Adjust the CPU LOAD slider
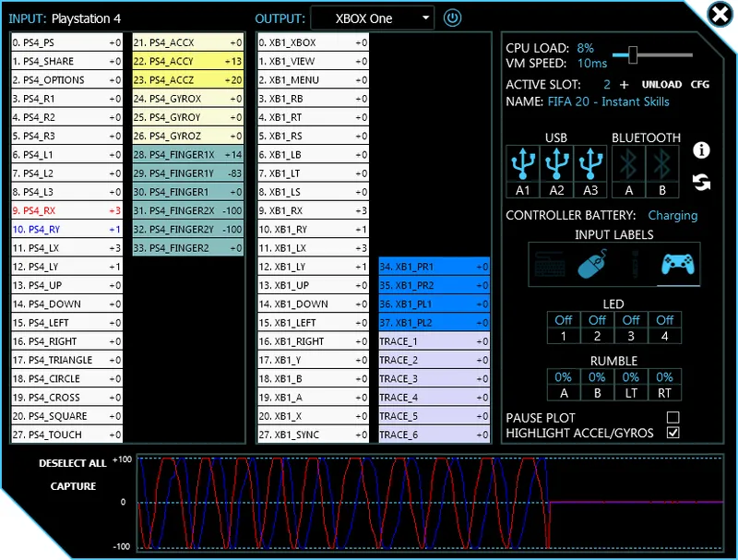738x560 pixels. [x=632, y=54]
